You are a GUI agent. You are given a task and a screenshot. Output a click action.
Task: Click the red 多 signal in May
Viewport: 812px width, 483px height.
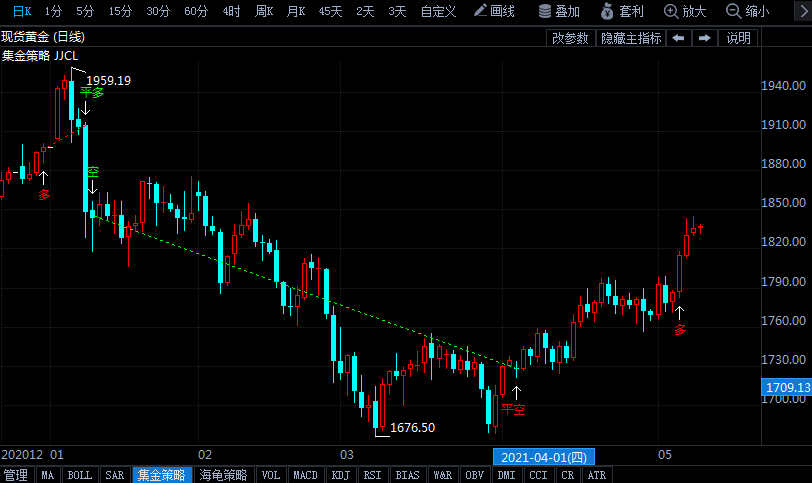point(679,330)
